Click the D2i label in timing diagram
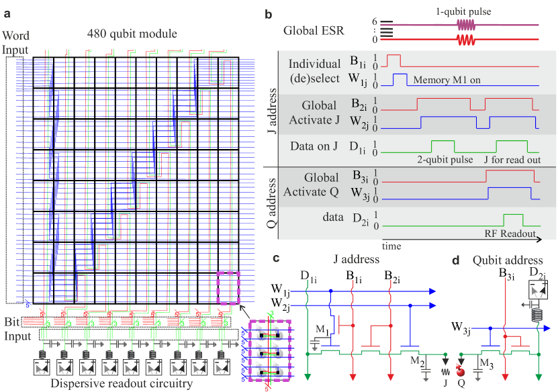Viewport: 558px width, 392px height. pyautogui.click(x=361, y=219)
